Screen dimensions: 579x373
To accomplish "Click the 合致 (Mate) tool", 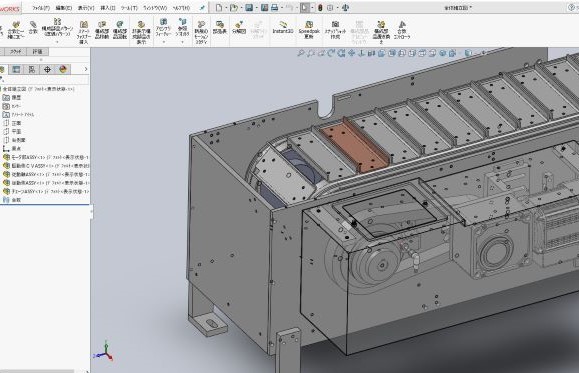I will pyautogui.click(x=33, y=27).
